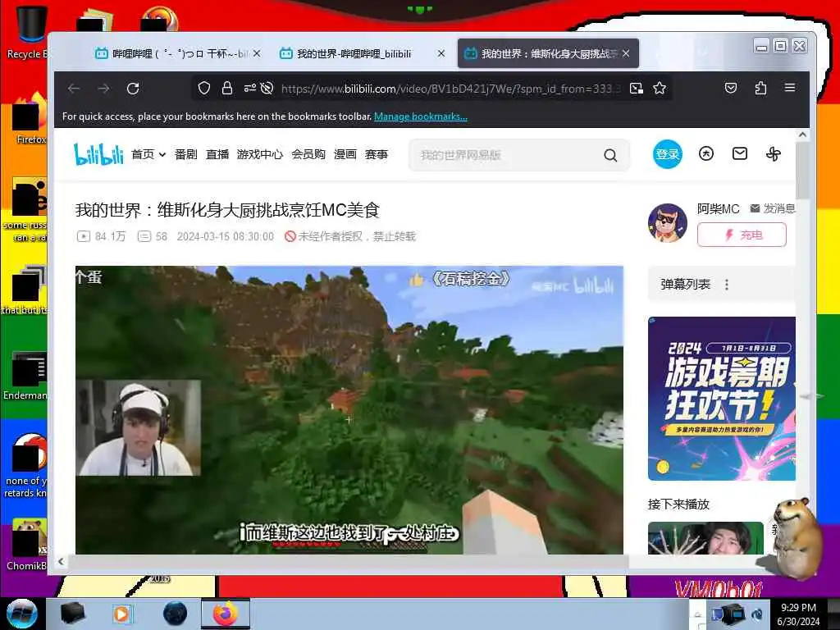Click the search magnifier icon
Screen dimensions: 840x630
coord(610,155)
